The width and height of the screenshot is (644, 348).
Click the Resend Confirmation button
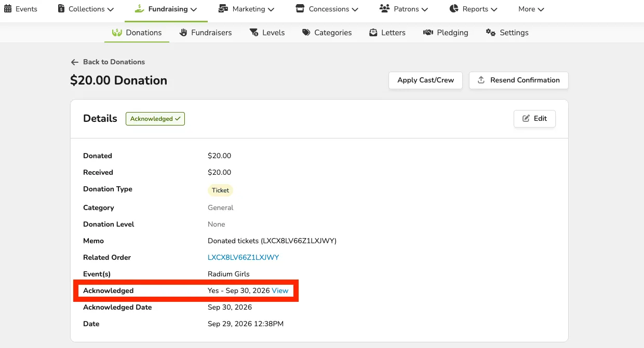point(519,80)
